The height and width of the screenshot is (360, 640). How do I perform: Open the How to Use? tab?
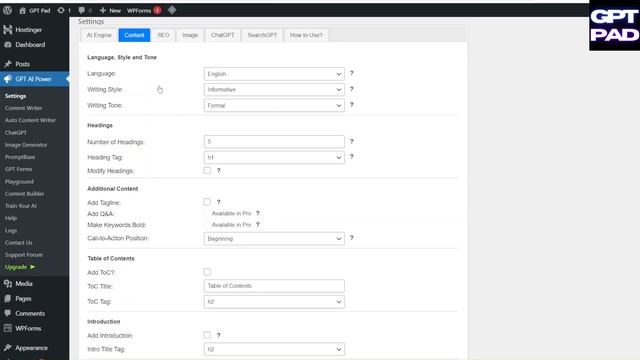(x=306, y=35)
